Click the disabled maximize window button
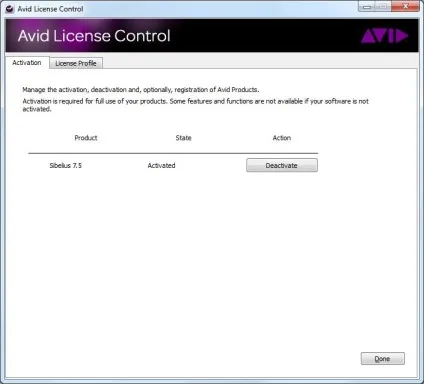 [383, 6]
